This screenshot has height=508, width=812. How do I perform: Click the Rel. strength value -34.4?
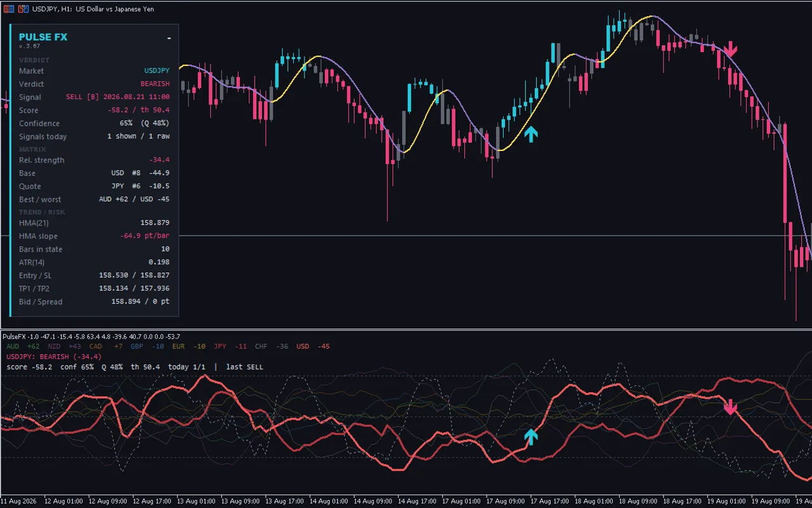pyautogui.click(x=159, y=160)
